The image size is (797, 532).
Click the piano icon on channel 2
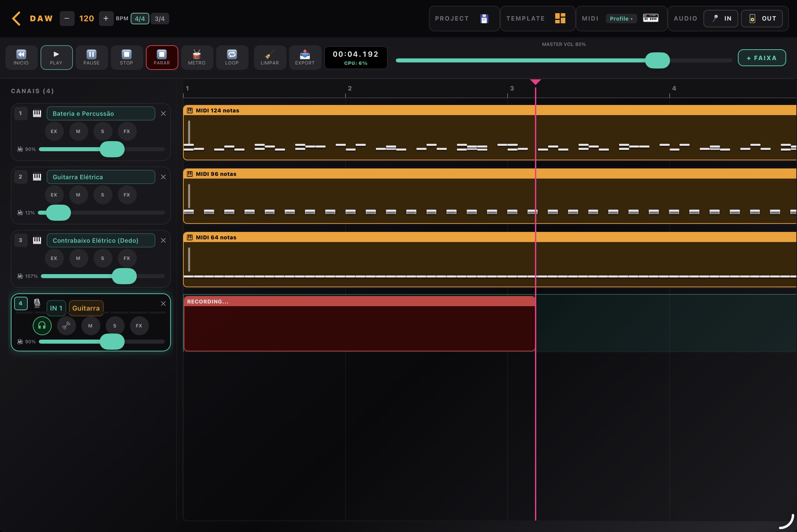[x=37, y=177]
